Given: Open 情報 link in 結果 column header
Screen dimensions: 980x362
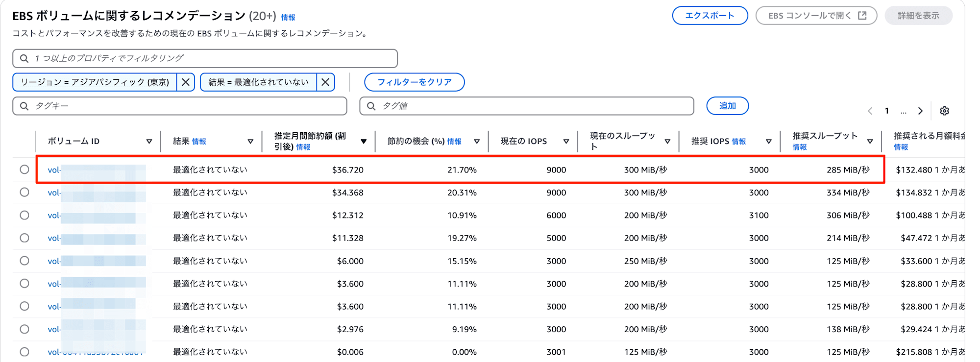Looking at the screenshot, I should coord(199,142).
